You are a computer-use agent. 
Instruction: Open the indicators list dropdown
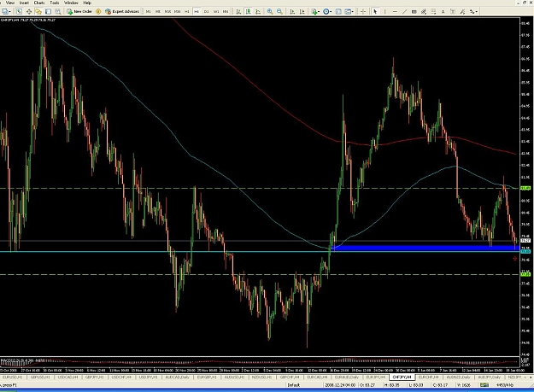[315, 12]
